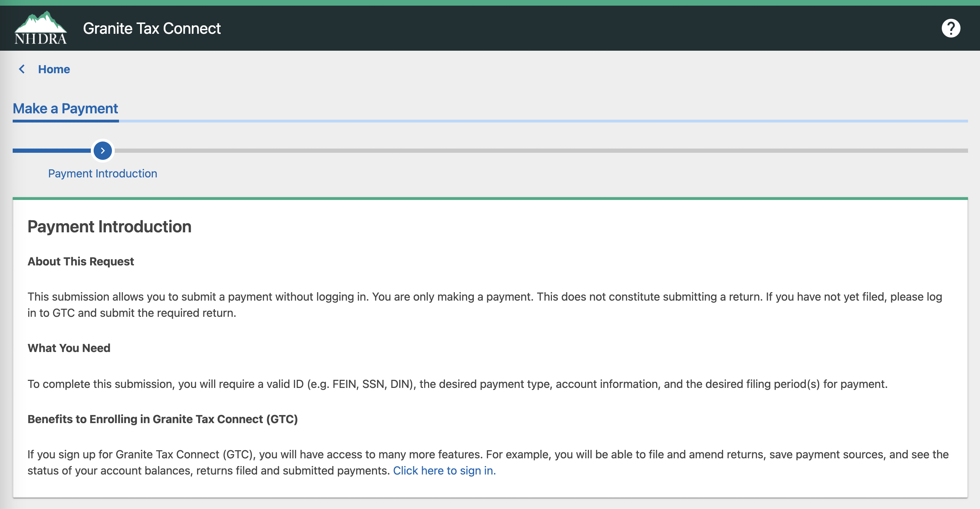The width and height of the screenshot is (980, 509).
Task: Open the help question mark icon
Action: tap(951, 28)
